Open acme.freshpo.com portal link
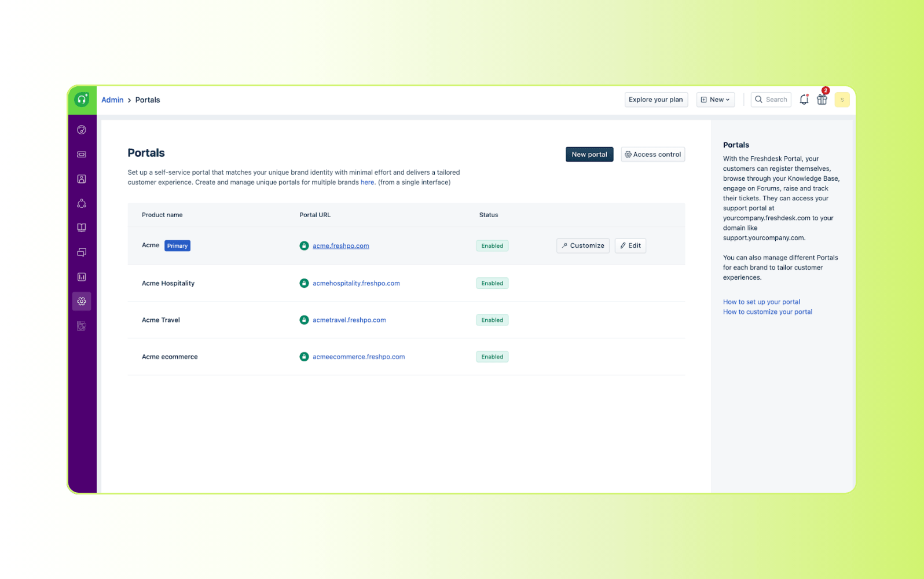Image resolution: width=924 pixels, height=579 pixels. pos(341,245)
